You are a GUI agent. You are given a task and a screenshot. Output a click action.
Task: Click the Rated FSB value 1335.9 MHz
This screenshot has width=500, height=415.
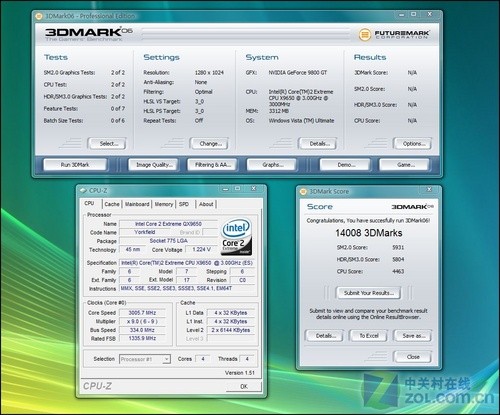[142, 338]
